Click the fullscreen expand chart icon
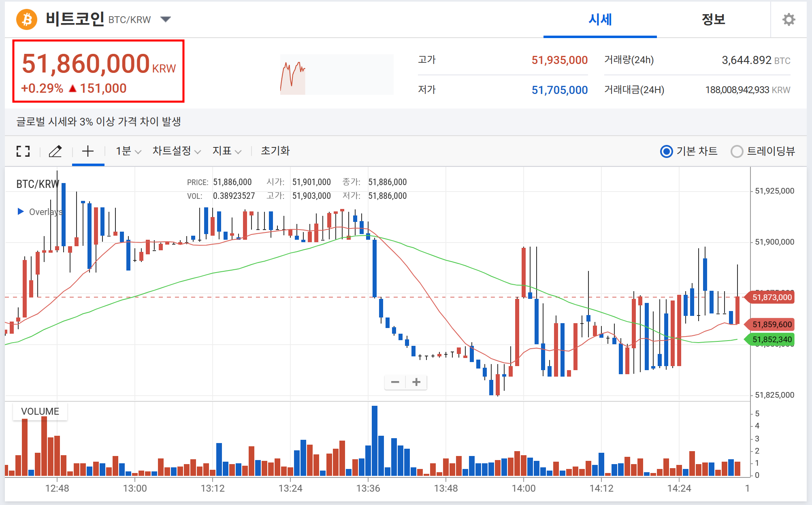Image resolution: width=812 pixels, height=505 pixels. point(23,151)
